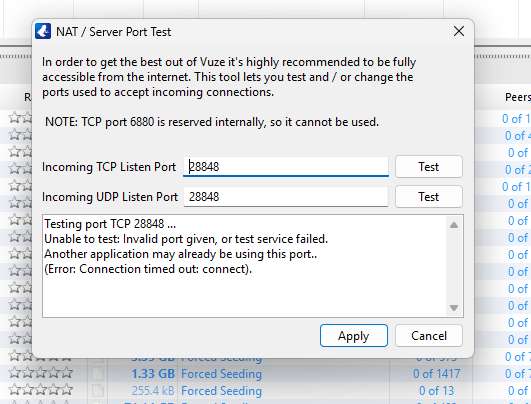Test the Incoming UDP Listen Port
Screen dimensions: 531x404
pyautogui.click(x=428, y=197)
